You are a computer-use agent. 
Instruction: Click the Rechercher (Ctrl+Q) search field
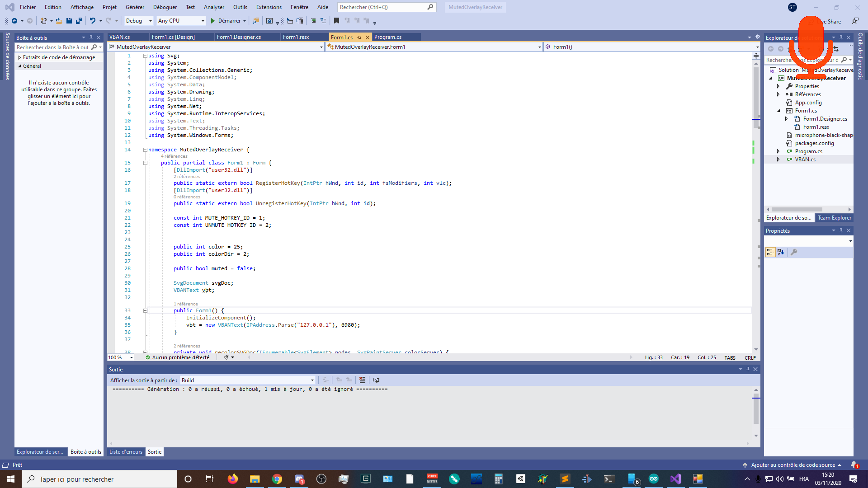pos(387,7)
